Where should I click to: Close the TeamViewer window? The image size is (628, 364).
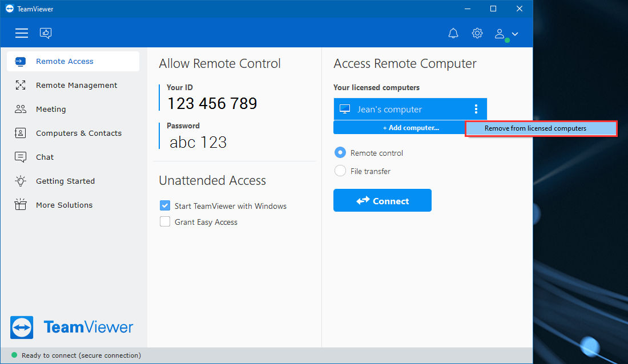pos(520,9)
